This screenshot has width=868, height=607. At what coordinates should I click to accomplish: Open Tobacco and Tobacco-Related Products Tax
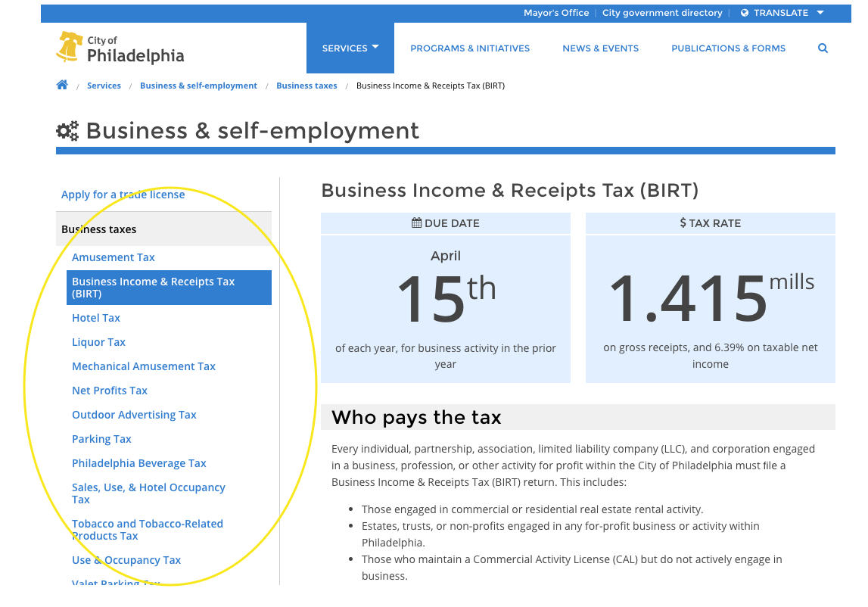148,530
